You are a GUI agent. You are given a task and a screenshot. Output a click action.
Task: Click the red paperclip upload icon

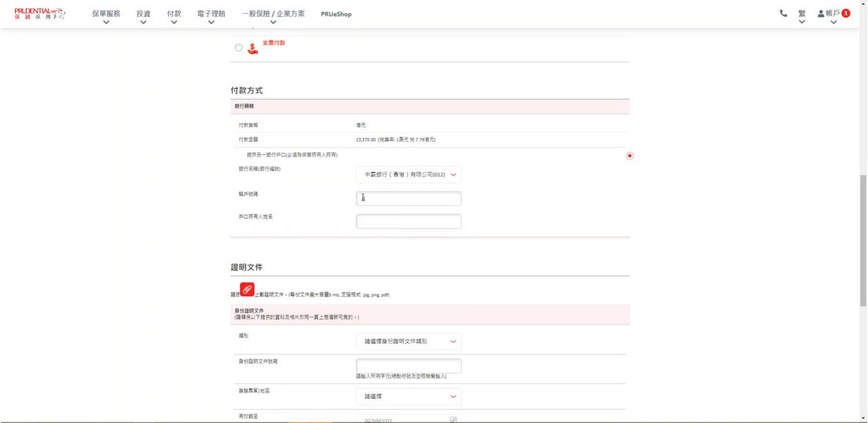[x=247, y=289]
